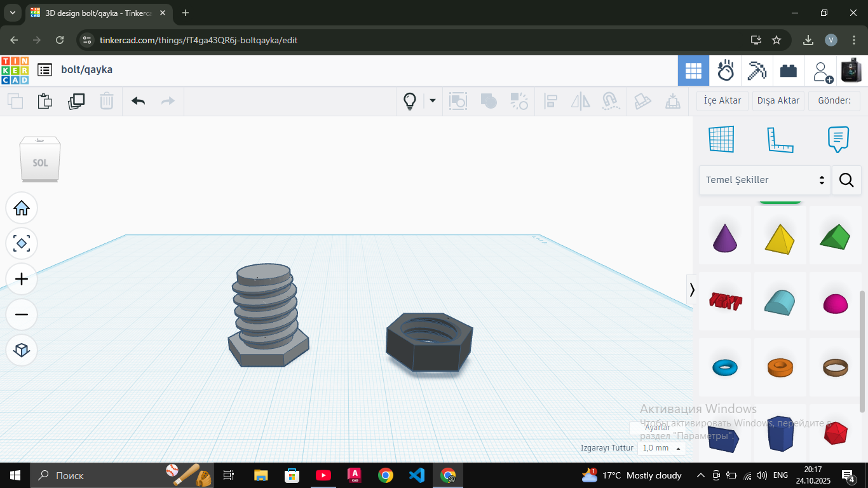Click the Group shapes icon

[x=458, y=101]
